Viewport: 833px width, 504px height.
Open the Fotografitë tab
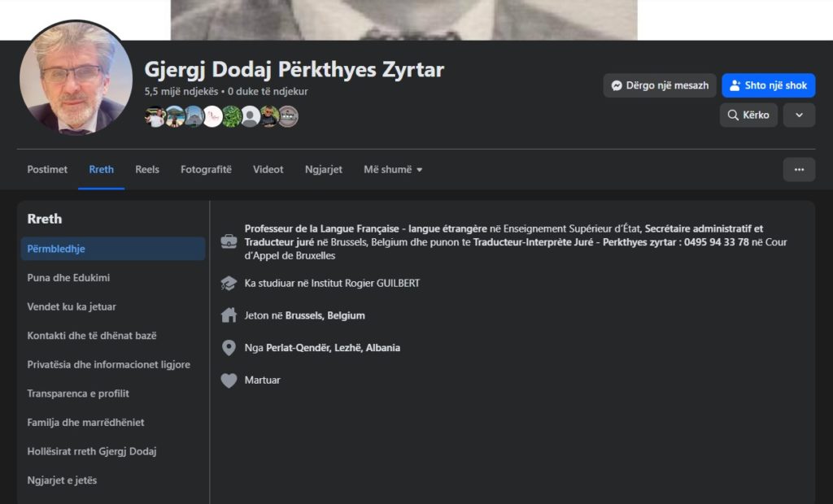coord(206,169)
